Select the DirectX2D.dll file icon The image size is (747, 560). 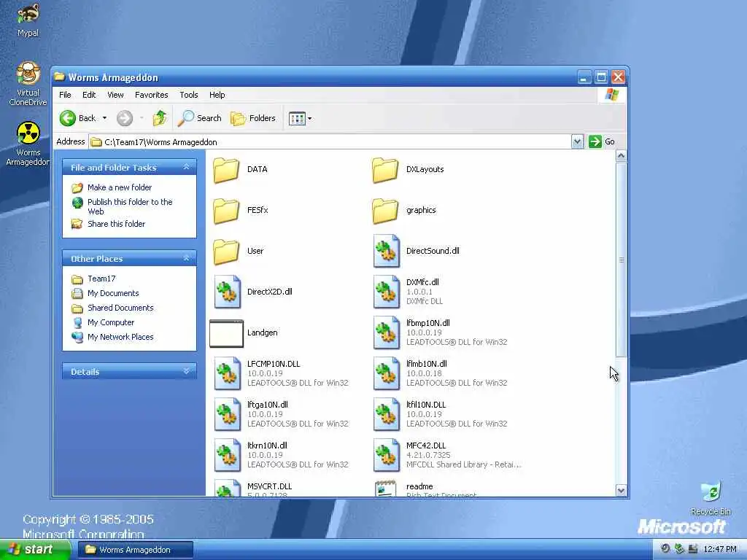228,292
